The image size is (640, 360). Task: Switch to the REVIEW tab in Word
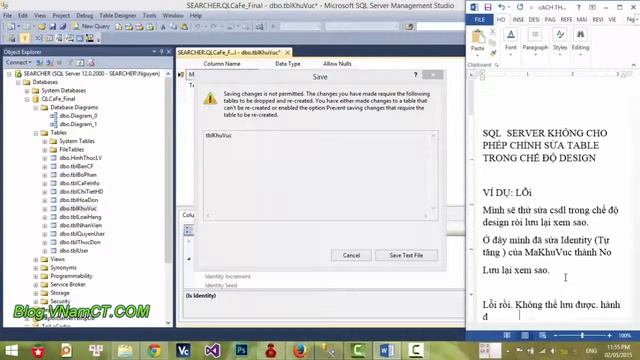(x=598, y=20)
